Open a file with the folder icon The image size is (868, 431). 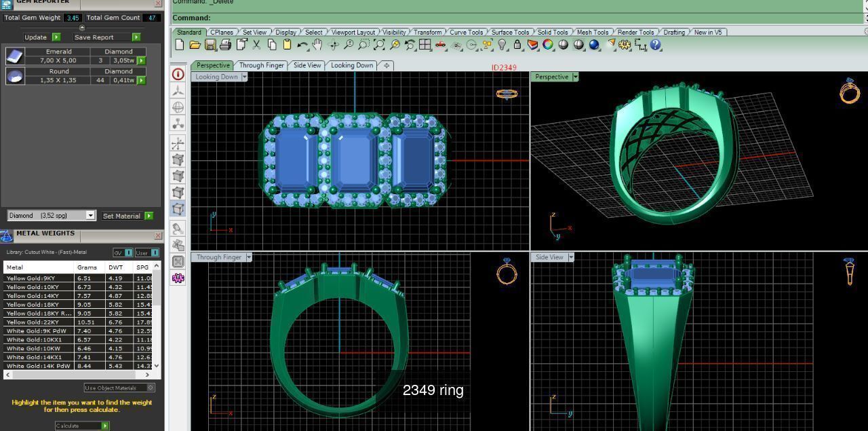tap(195, 45)
